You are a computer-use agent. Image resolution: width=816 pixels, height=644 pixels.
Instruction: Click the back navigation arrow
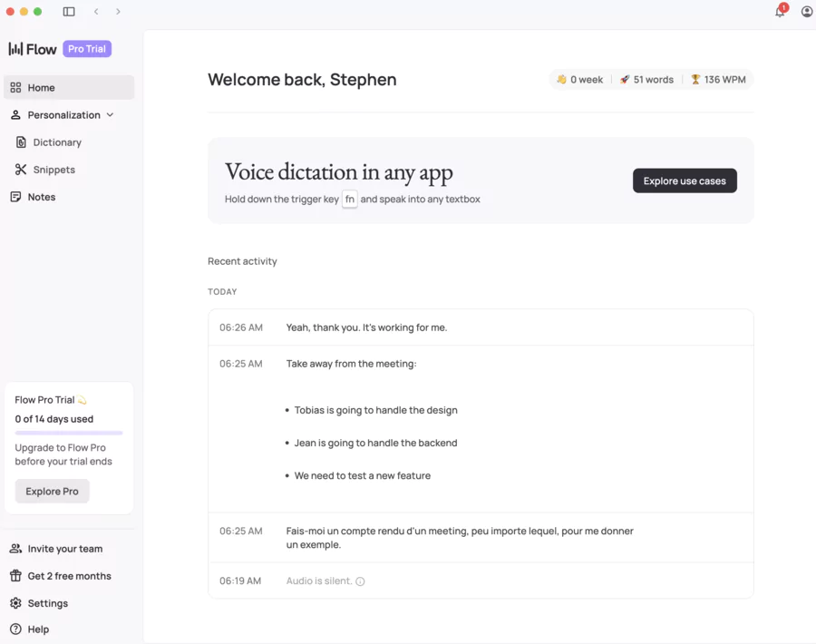96,12
